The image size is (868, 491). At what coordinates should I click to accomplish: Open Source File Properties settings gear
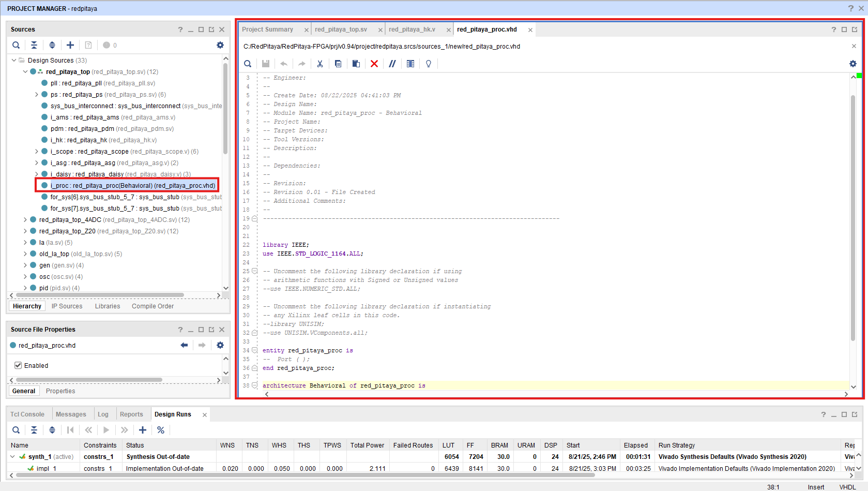220,345
